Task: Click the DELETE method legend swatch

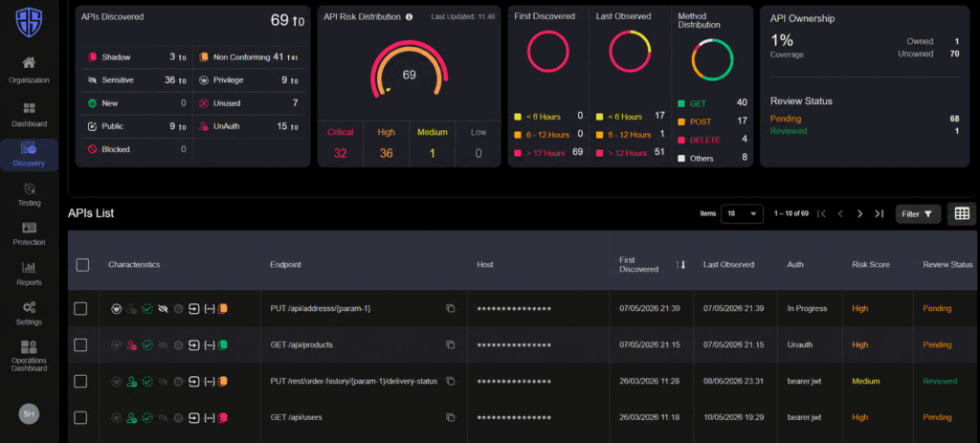Action: (681, 140)
